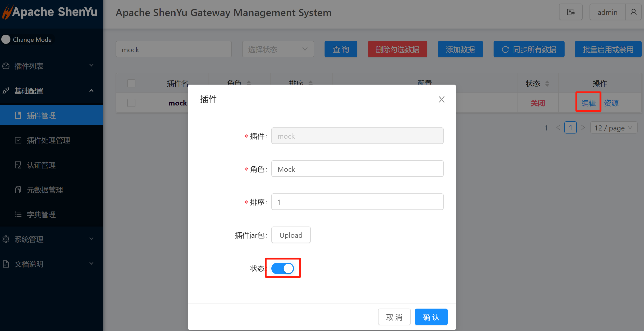
Task: Close the 插件 dialog with X
Action: point(442,99)
